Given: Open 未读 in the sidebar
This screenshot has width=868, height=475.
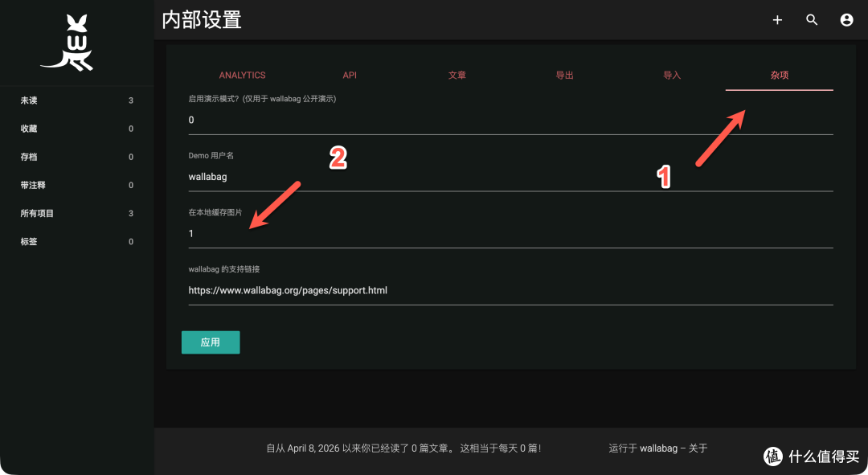Looking at the screenshot, I should coord(77,100).
